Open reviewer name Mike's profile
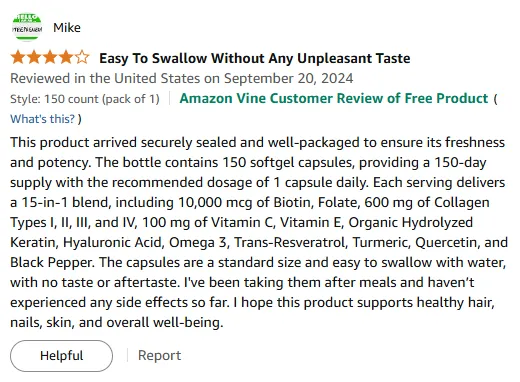The height and width of the screenshot is (382, 520). click(67, 28)
